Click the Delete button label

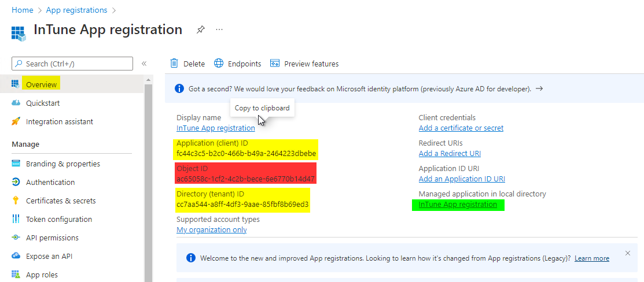tap(194, 64)
